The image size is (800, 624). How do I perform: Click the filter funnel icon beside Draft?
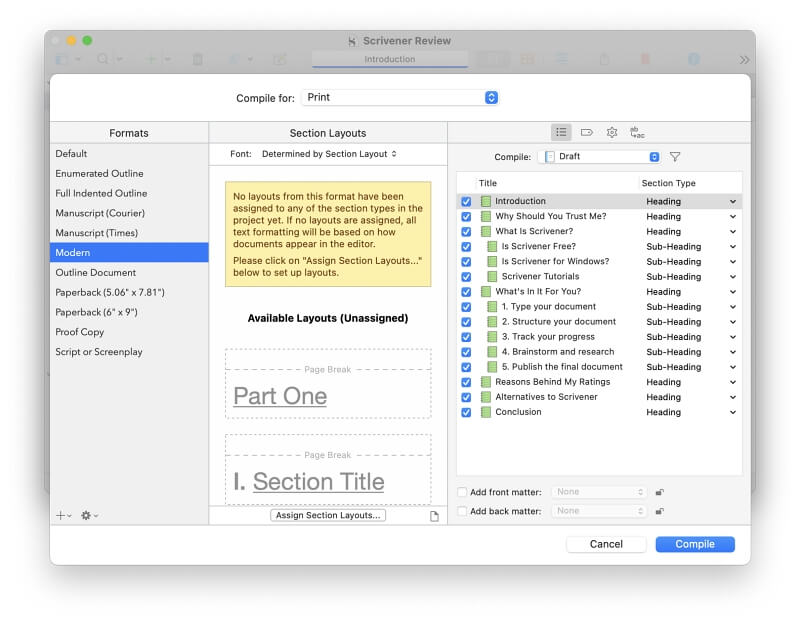[675, 157]
